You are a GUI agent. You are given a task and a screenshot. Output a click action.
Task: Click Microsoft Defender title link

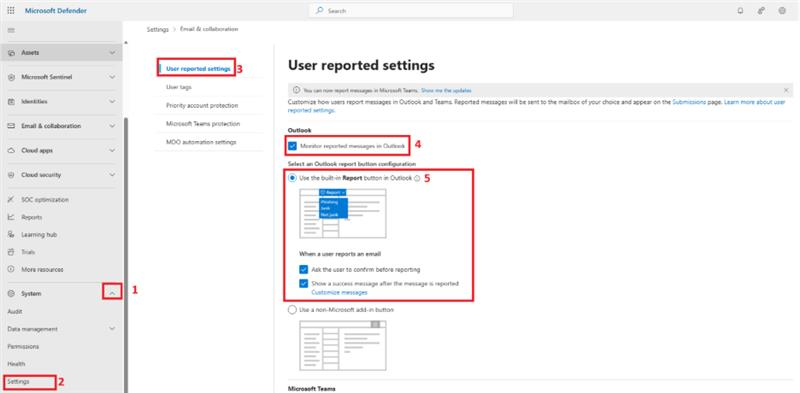56,11
